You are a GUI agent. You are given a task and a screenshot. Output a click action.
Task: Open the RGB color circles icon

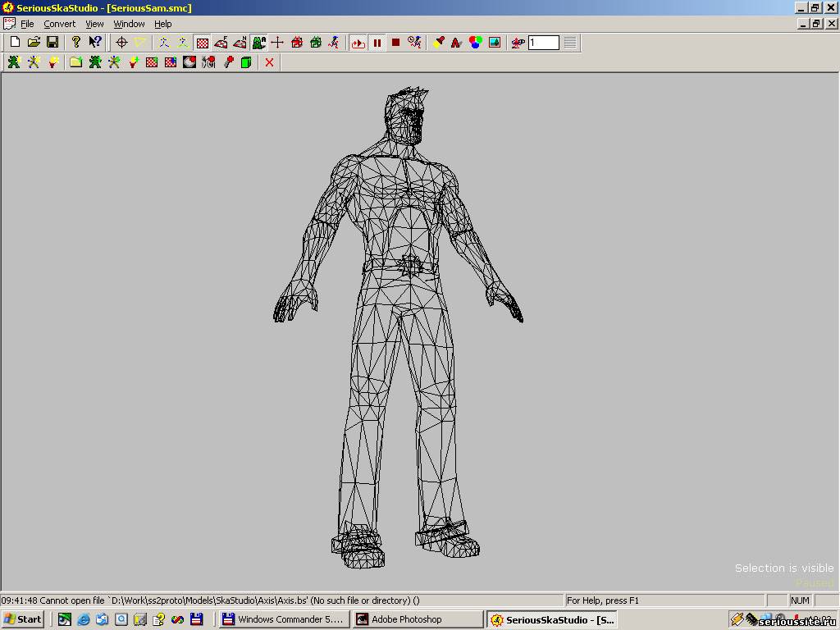(x=475, y=43)
